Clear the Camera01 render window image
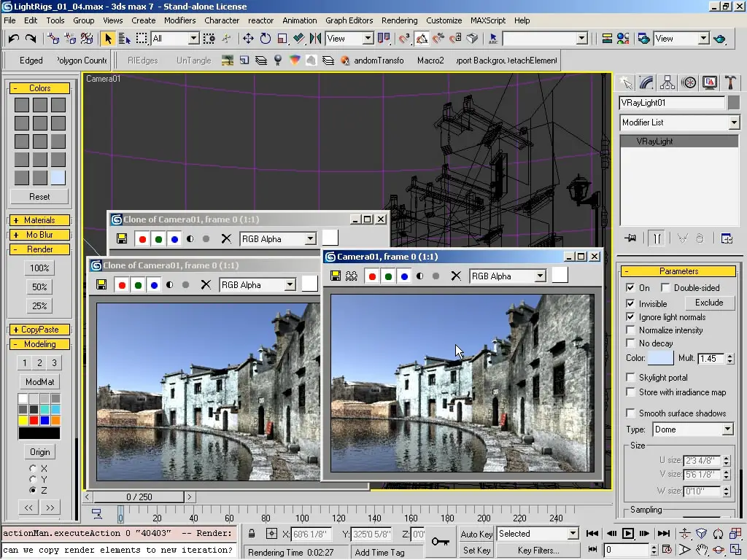The height and width of the screenshot is (560, 747). 456,276
